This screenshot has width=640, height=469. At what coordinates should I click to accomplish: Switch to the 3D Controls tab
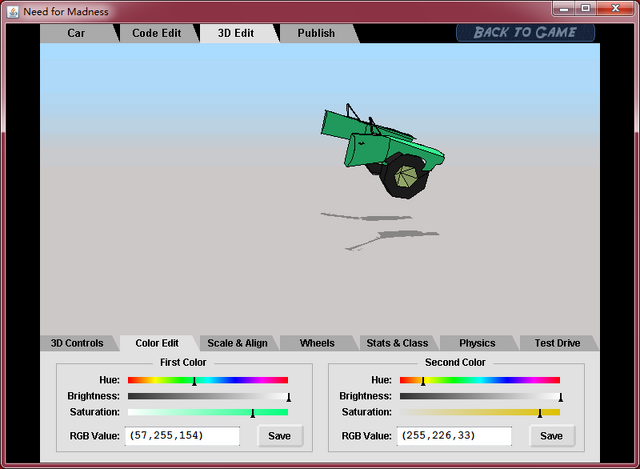click(x=77, y=343)
